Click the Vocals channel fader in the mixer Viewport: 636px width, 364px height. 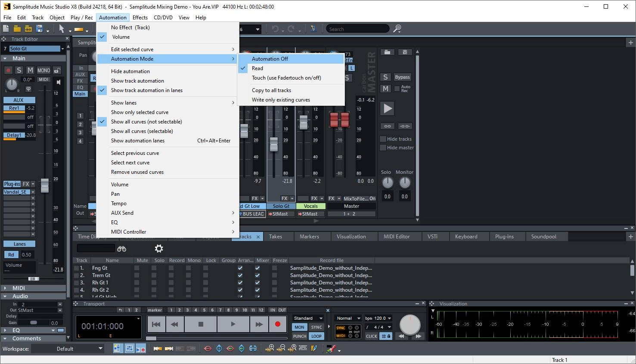[x=304, y=123]
